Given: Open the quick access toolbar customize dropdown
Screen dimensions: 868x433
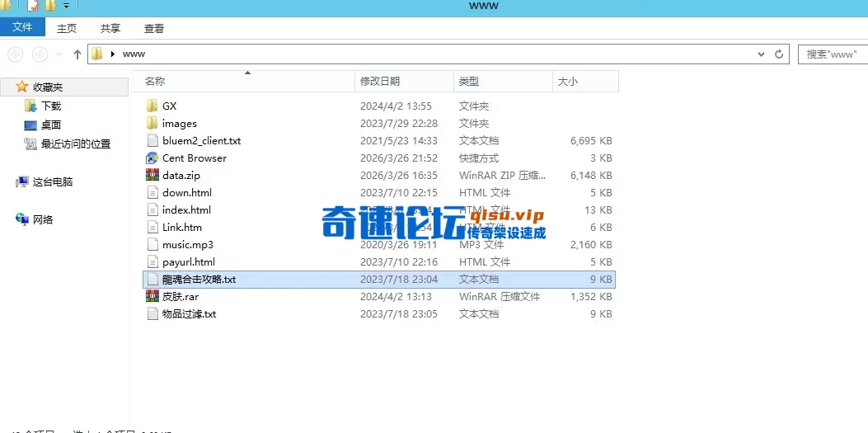Looking at the screenshot, I should (x=66, y=6).
